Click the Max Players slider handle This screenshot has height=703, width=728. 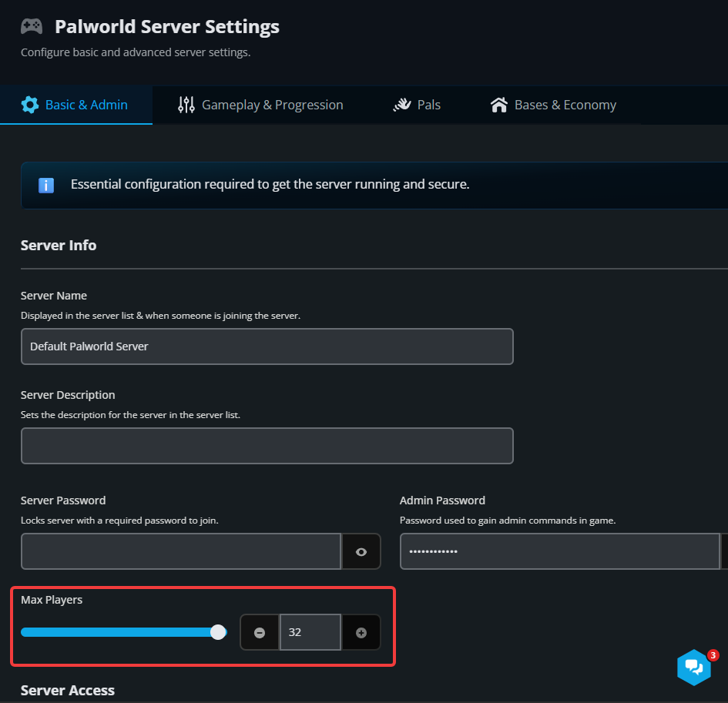click(x=218, y=632)
